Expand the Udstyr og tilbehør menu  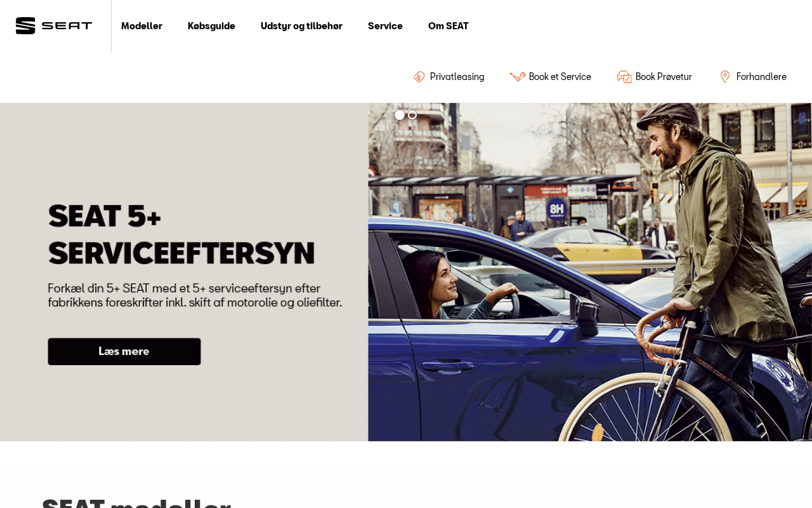[x=301, y=26]
